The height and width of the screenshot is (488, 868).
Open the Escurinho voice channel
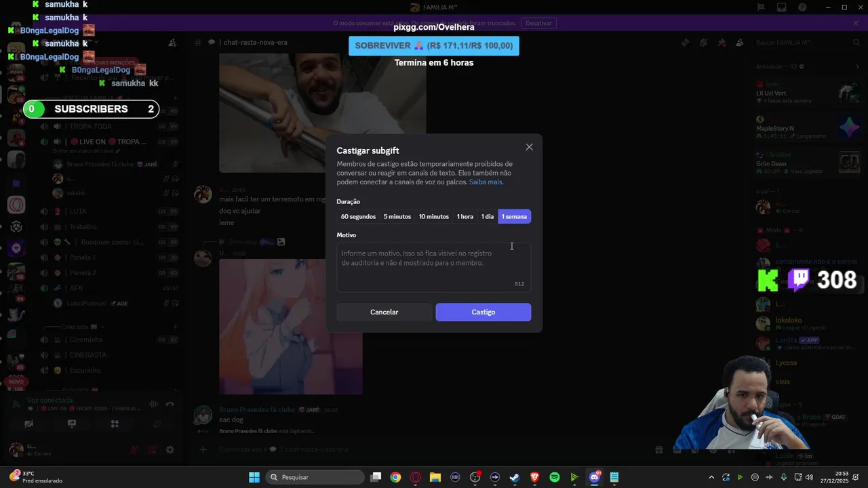click(x=110, y=371)
